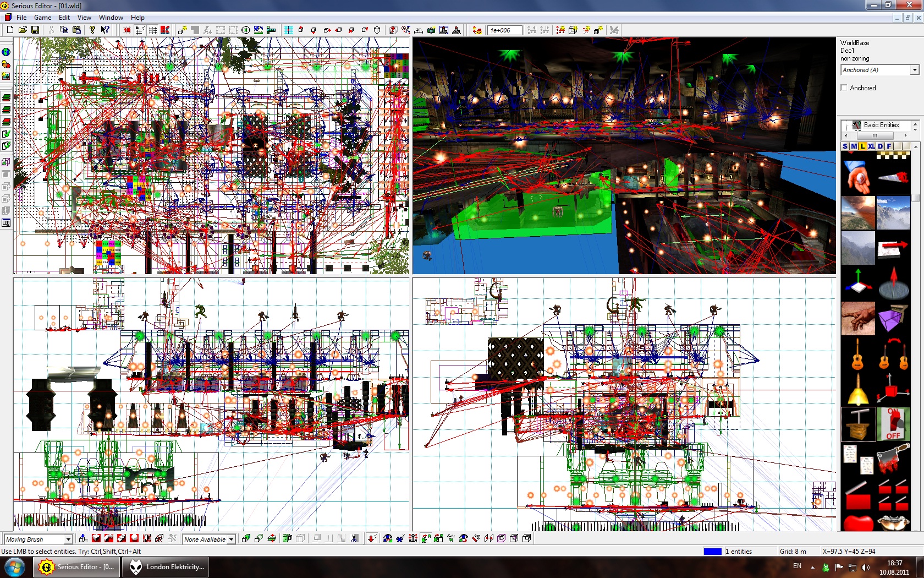Click the Cut scissors icon in top toolbar
Image resolution: width=924 pixels, height=578 pixels.
coord(51,30)
